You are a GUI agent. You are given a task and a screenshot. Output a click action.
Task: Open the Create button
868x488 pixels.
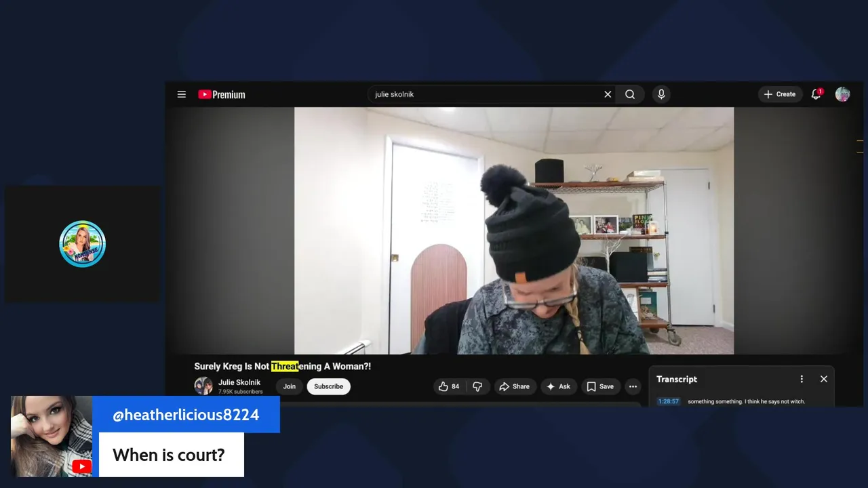(x=780, y=94)
